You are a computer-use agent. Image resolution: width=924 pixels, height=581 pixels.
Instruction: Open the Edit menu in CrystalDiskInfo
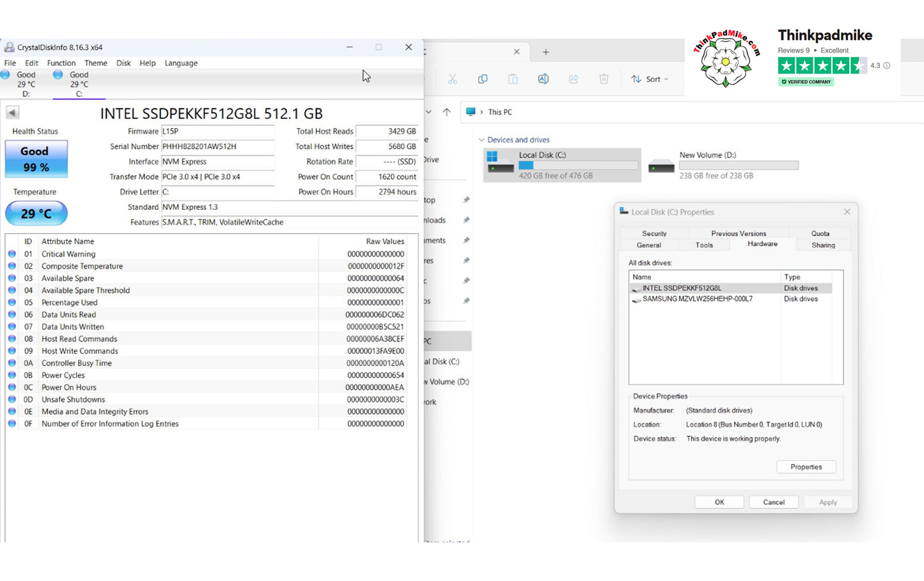(31, 63)
